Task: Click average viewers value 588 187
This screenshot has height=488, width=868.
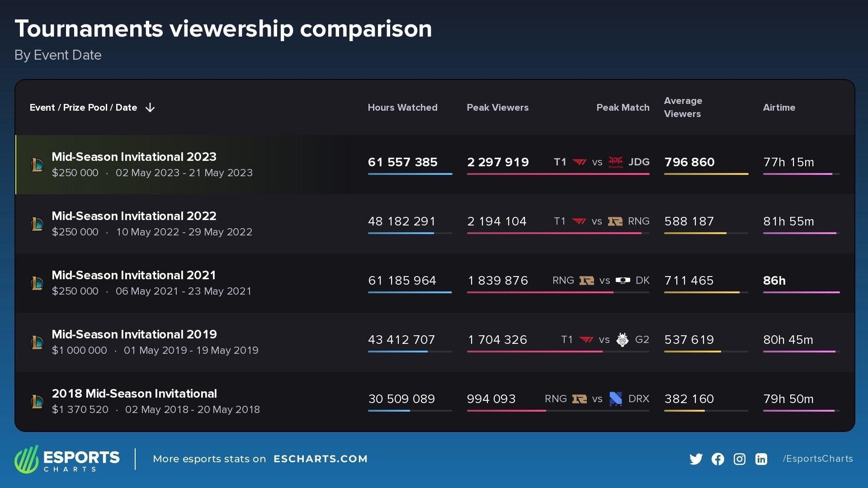Action: 689,221
